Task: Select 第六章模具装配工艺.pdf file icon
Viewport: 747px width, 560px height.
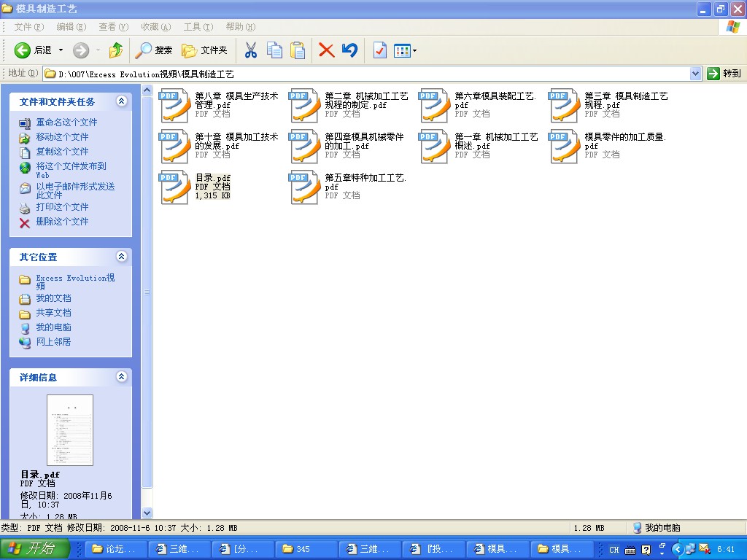Action: (x=434, y=105)
